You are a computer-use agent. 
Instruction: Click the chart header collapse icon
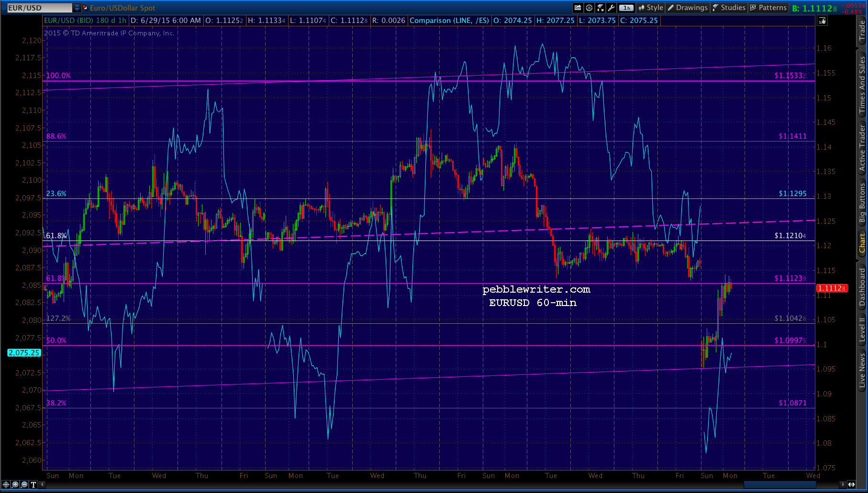822,21
